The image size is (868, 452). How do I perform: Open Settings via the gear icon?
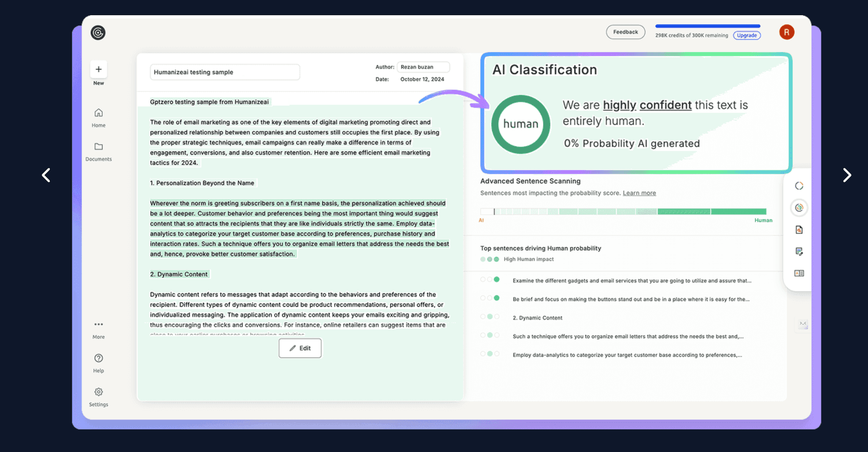(x=98, y=392)
